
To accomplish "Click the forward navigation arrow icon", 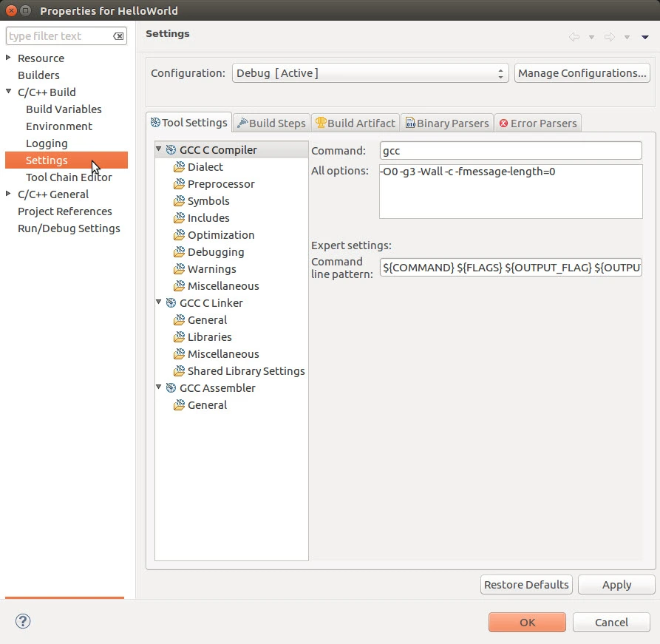I will click(x=610, y=37).
